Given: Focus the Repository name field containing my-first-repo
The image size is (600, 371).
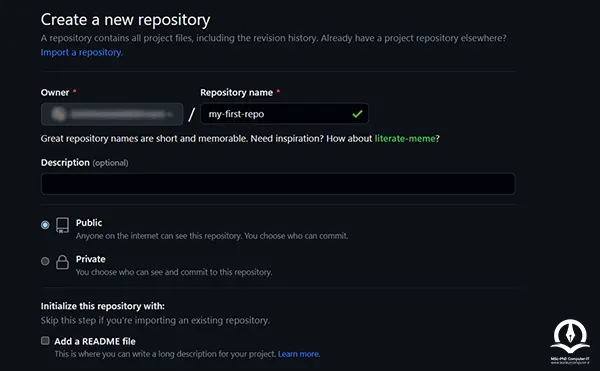Looking at the screenshot, I should tap(284, 114).
